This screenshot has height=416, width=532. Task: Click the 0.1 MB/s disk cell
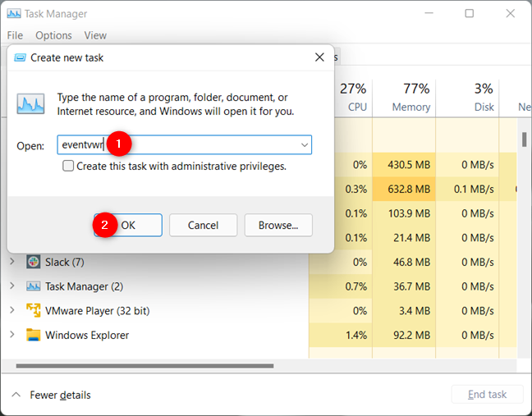click(x=467, y=189)
